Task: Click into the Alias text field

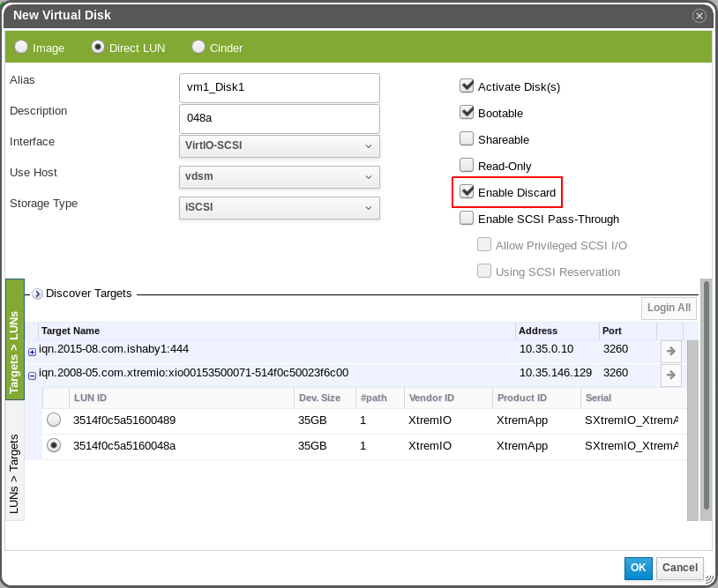Action: [x=279, y=87]
